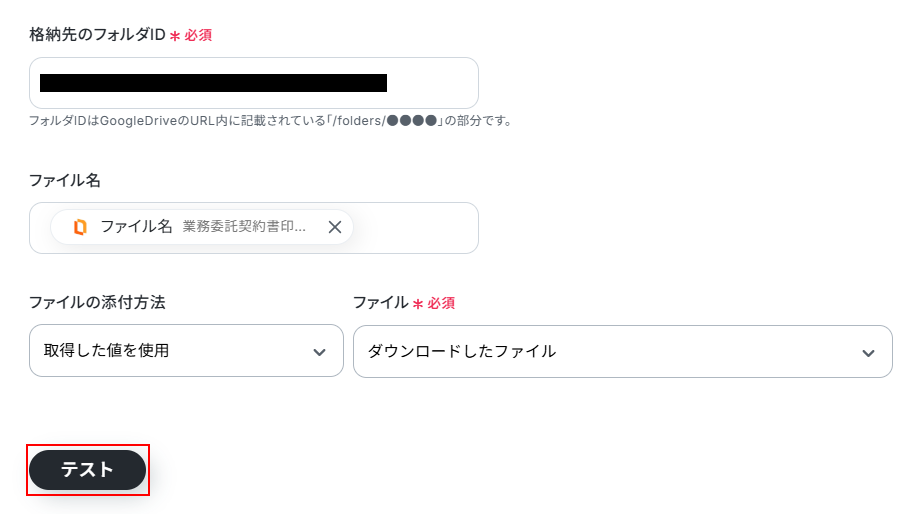The image size is (924, 514).
Task: Click the 格納先のフォルダID label
Action: tap(97, 35)
